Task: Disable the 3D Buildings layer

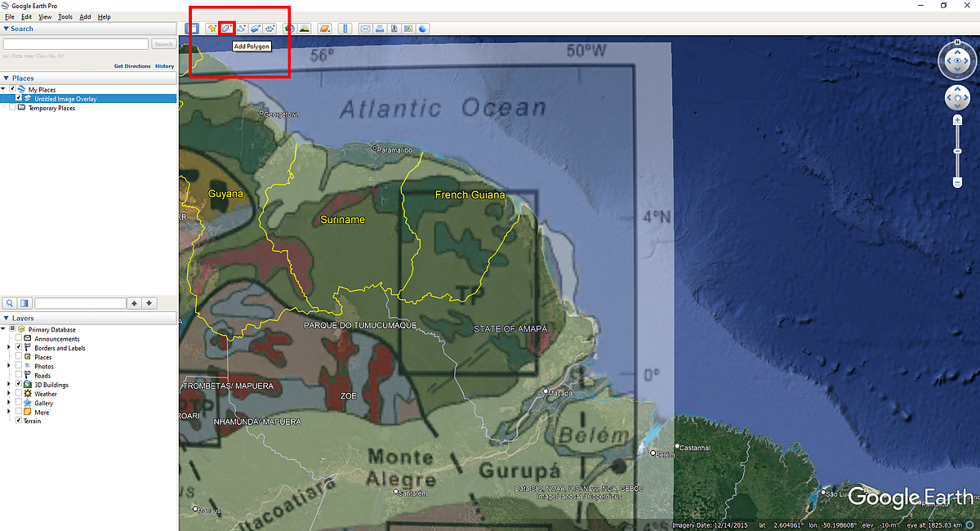Action: (18, 384)
